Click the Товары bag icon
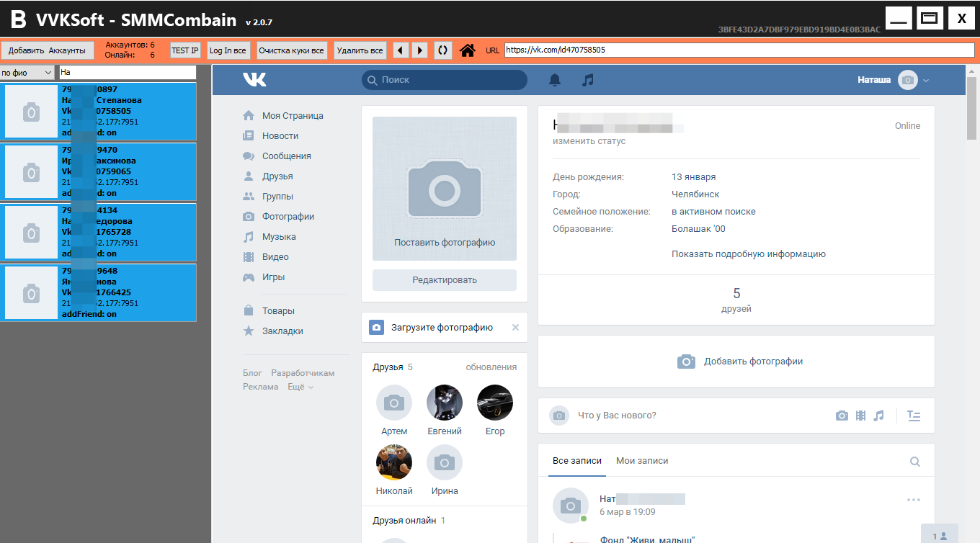980x543 pixels. coord(249,311)
